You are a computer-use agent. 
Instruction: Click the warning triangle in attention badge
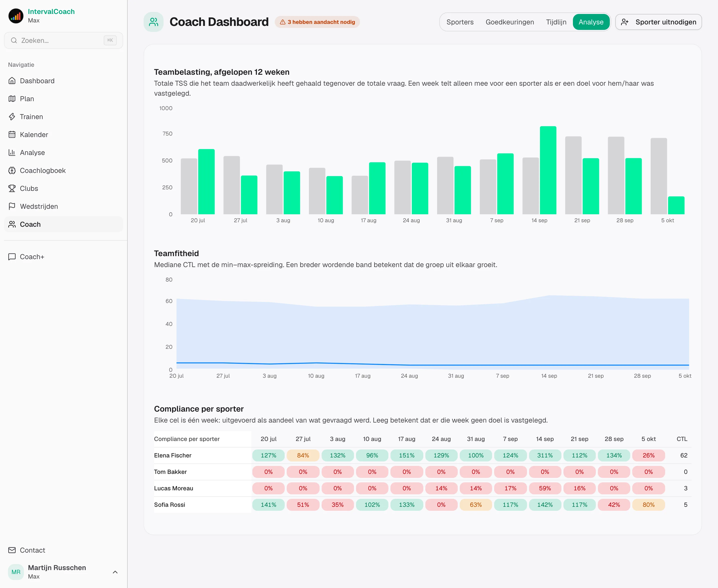(x=283, y=22)
